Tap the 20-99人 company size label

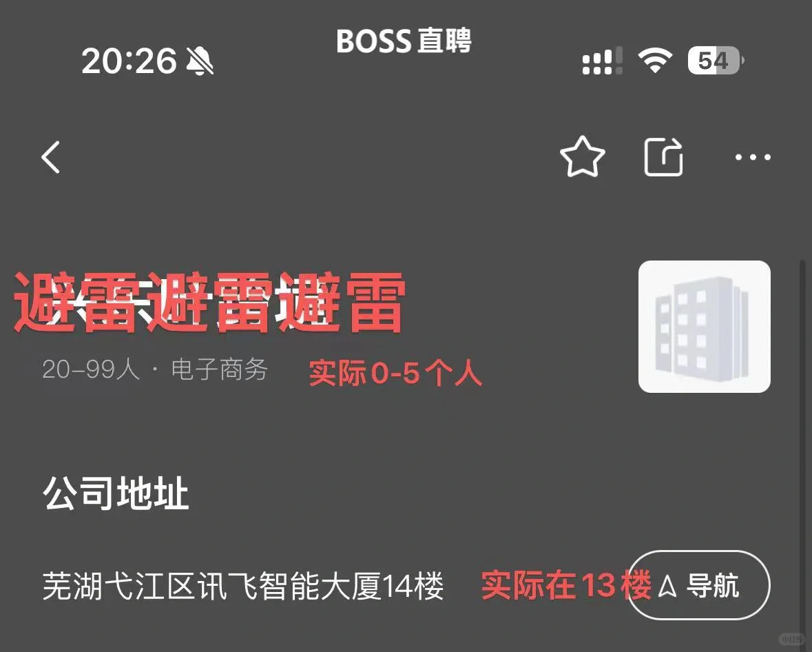tap(91, 369)
